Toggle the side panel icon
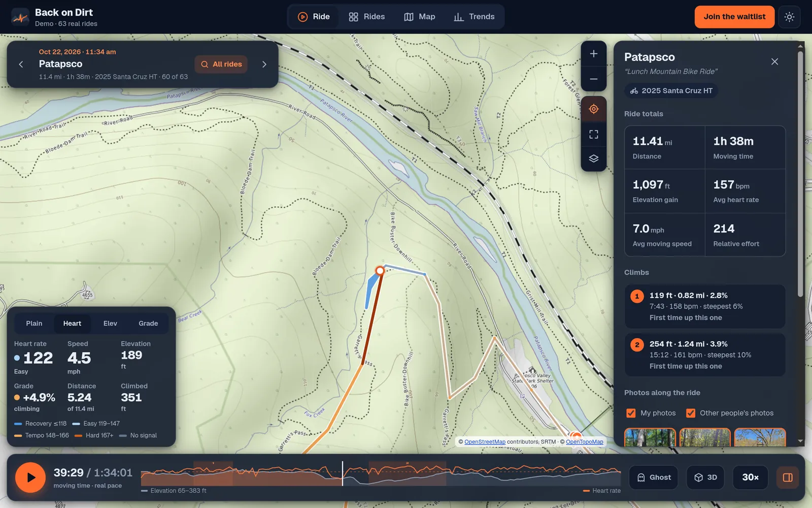 coord(788,478)
